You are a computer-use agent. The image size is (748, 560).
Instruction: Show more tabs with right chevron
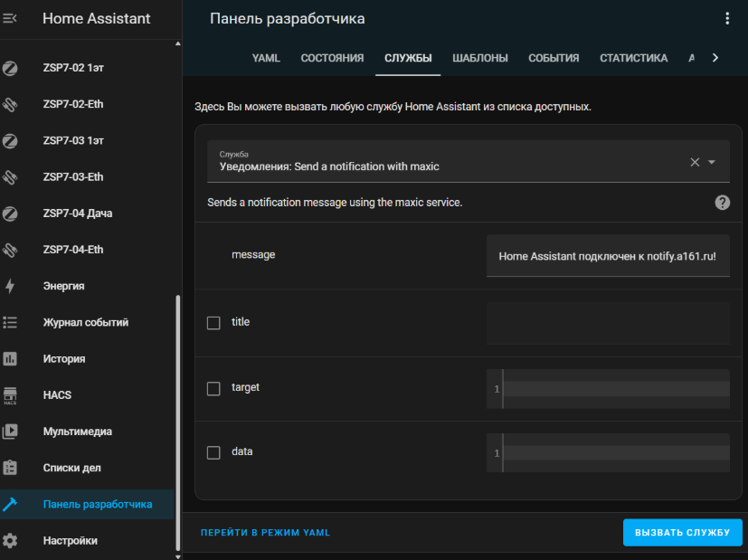[x=715, y=58]
